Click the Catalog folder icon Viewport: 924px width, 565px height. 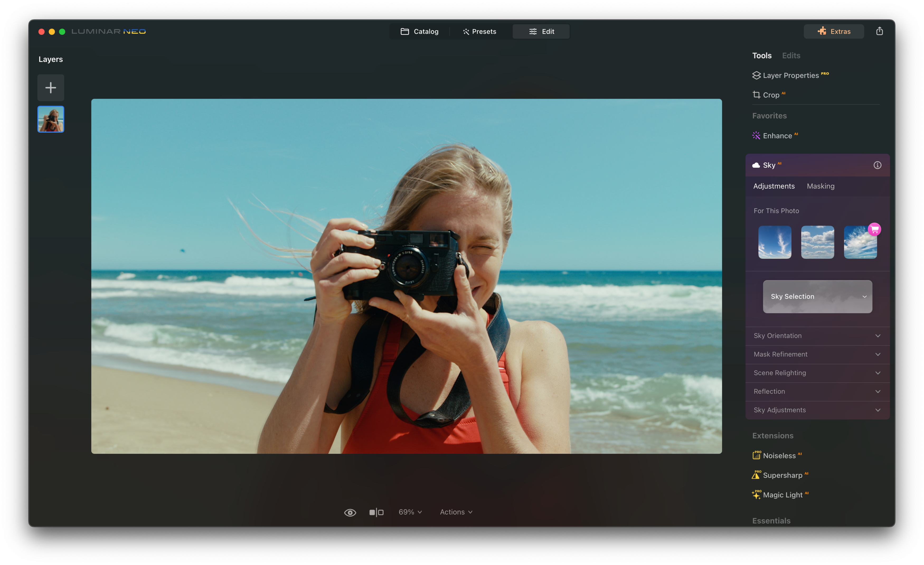pyautogui.click(x=405, y=31)
